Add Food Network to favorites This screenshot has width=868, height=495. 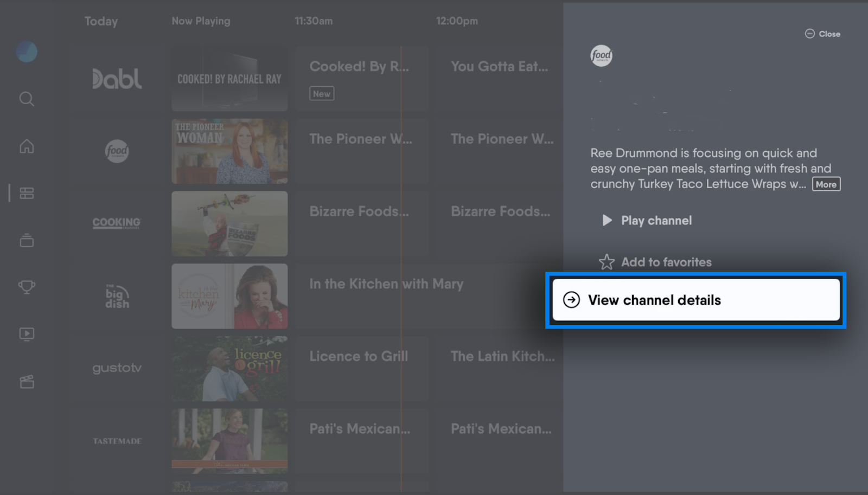coord(666,262)
